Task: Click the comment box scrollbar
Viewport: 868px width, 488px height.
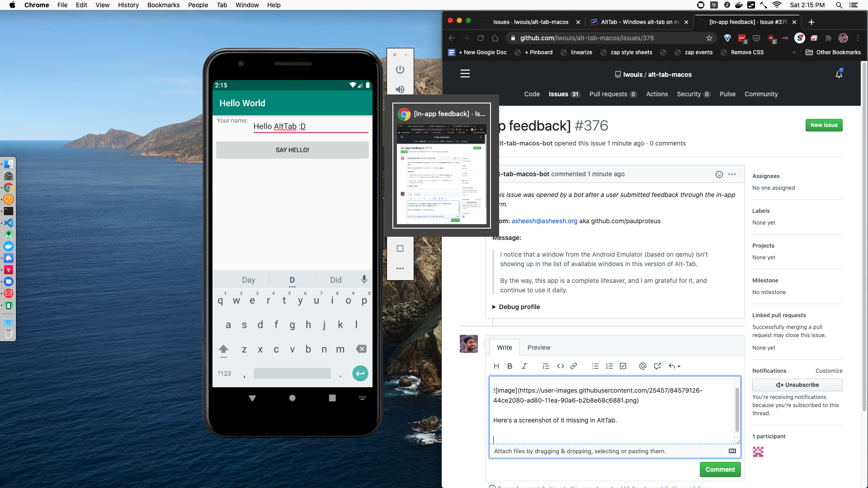Action: [737, 409]
